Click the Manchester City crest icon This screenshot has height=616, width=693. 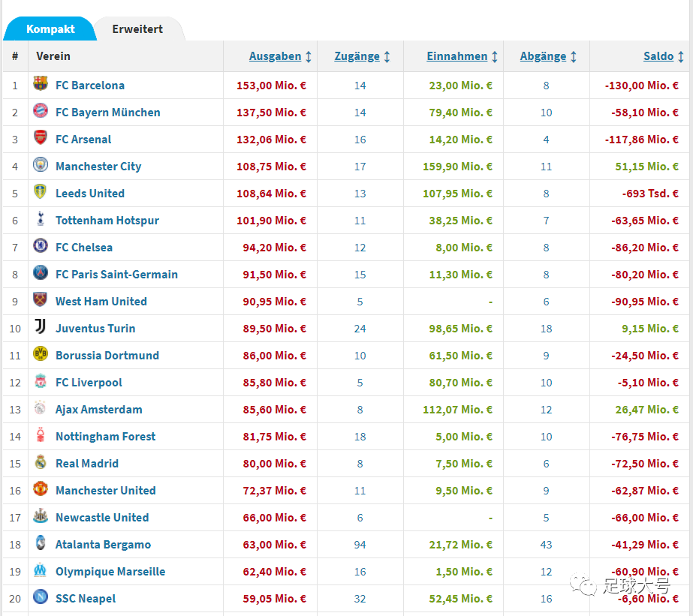[x=41, y=164]
